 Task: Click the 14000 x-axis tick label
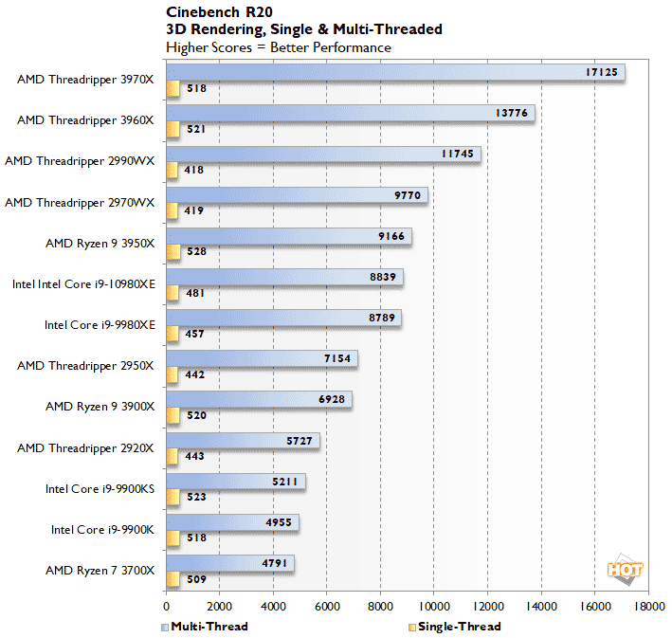[x=542, y=607]
